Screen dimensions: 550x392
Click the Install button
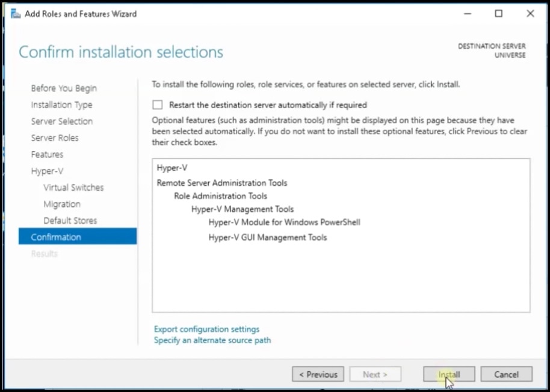tap(449, 374)
